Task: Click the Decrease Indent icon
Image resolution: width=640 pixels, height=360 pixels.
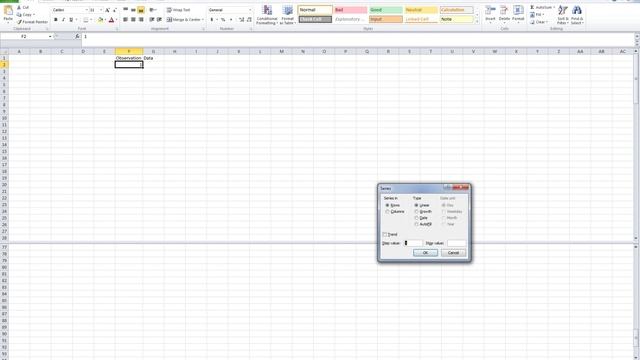Action: (152, 20)
